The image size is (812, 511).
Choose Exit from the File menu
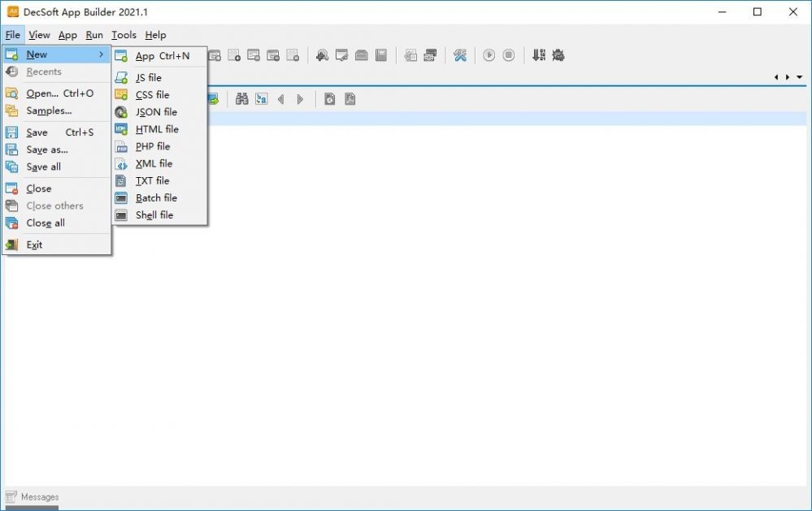(57, 245)
